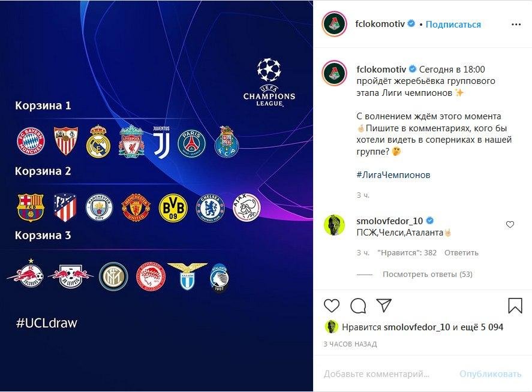View comment likes count "Нравится": 382
Screen dimensions: 532x392
point(407,252)
